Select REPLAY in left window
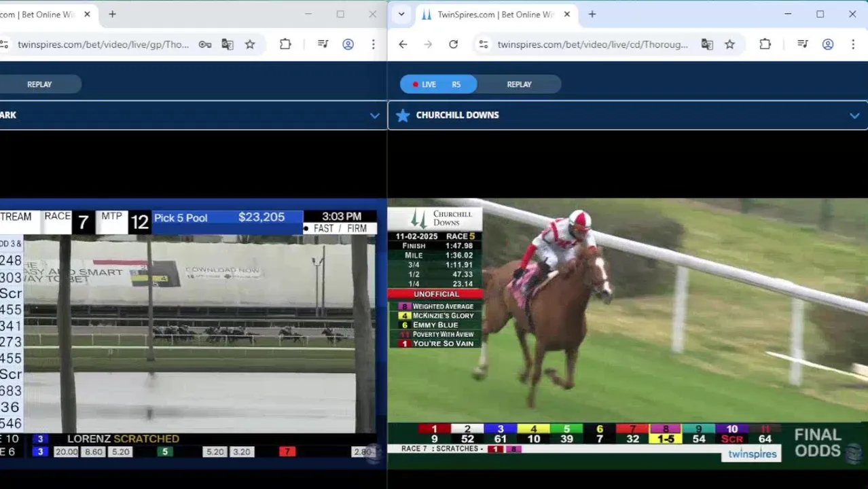The width and height of the screenshot is (868, 489). 39,84
